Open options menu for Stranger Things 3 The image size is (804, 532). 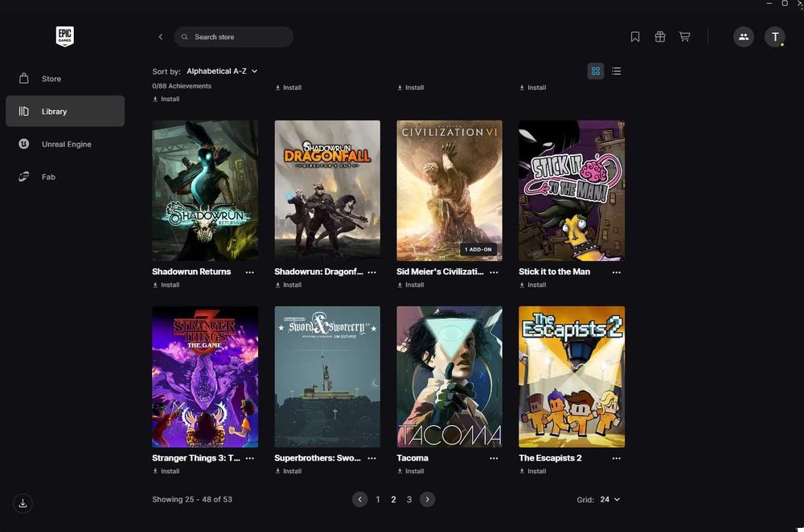(x=250, y=458)
